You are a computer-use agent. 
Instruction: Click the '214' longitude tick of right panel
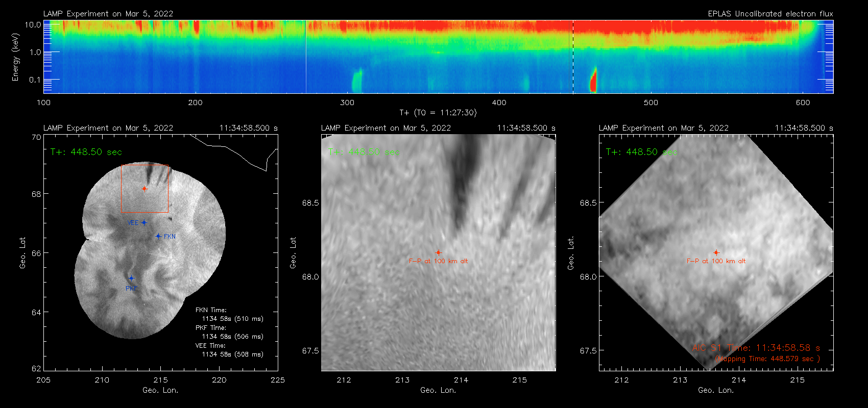click(739, 380)
